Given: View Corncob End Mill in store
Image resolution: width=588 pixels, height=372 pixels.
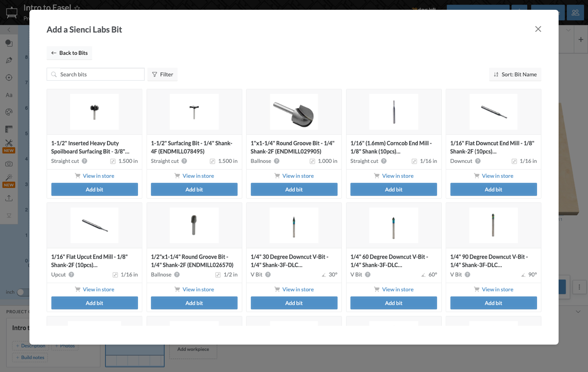Looking at the screenshot, I should [x=394, y=176].
